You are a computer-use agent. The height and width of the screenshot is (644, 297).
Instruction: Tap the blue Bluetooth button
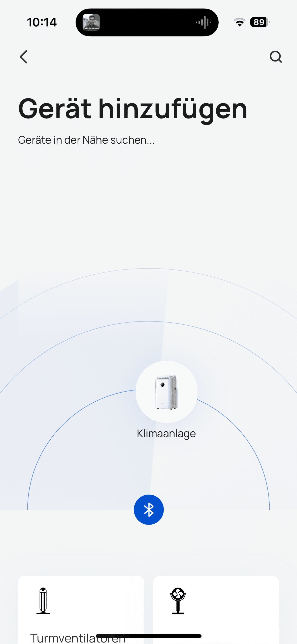coord(149,509)
